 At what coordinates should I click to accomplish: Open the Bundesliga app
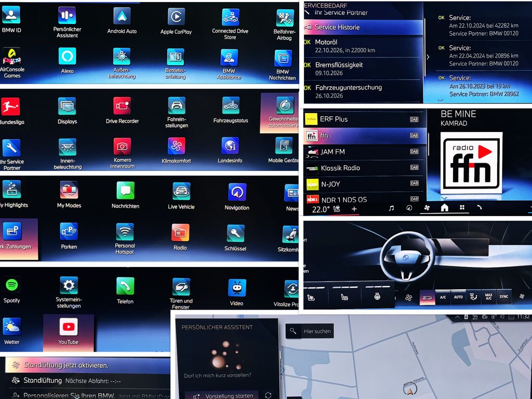click(11, 111)
